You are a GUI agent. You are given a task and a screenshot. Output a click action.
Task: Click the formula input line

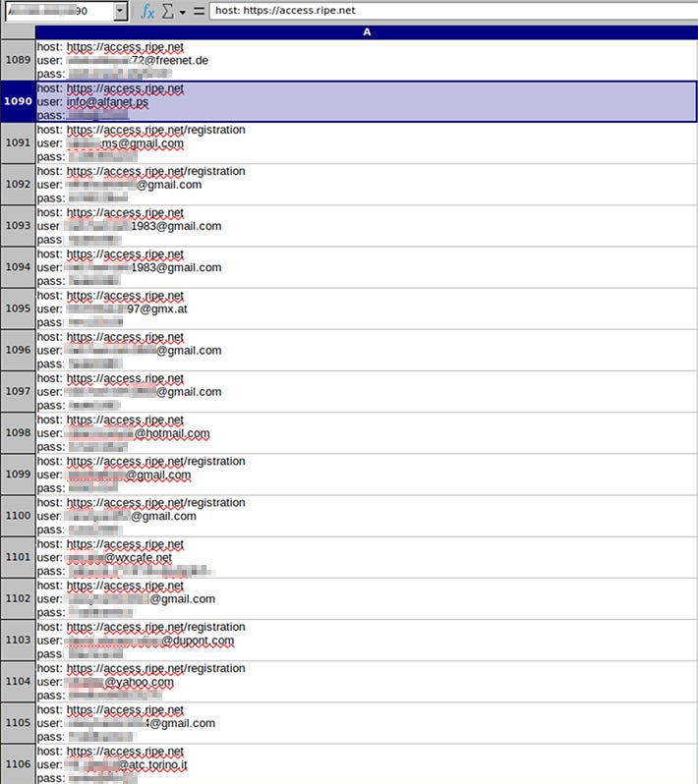tap(453, 11)
